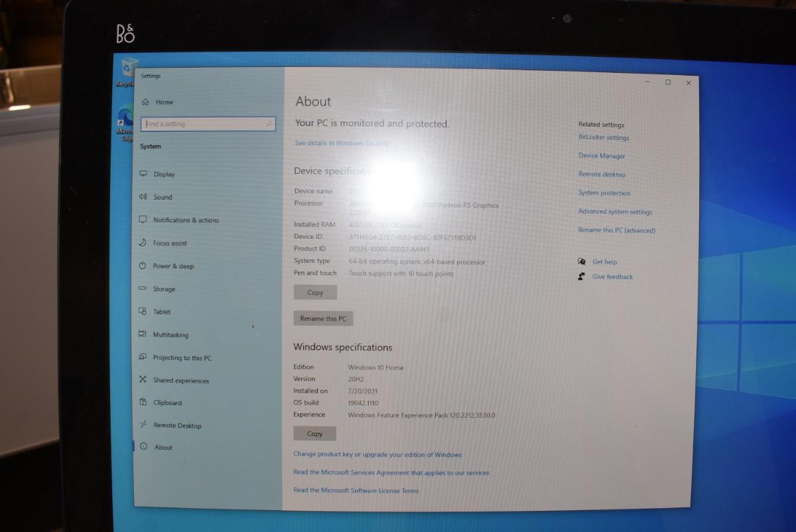The width and height of the screenshot is (796, 532).
Task: Open the Remote desktop related link
Action: (x=602, y=174)
